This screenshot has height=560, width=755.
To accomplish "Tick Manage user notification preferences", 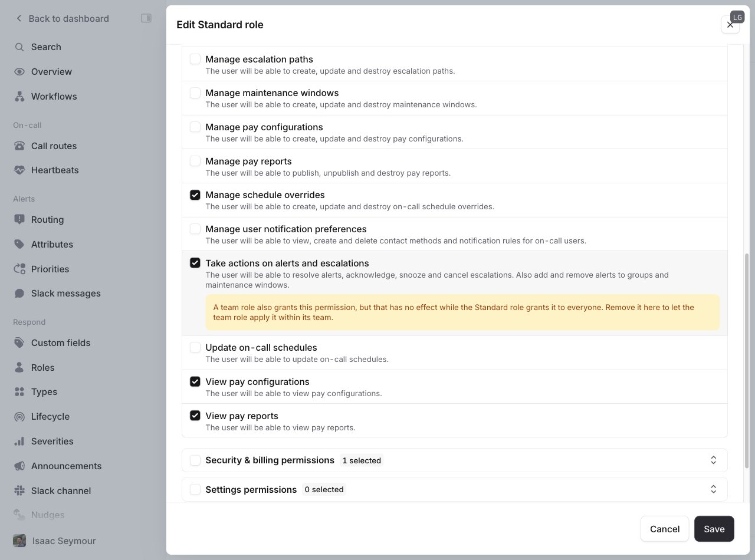I will pyautogui.click(x=195, y=229).
